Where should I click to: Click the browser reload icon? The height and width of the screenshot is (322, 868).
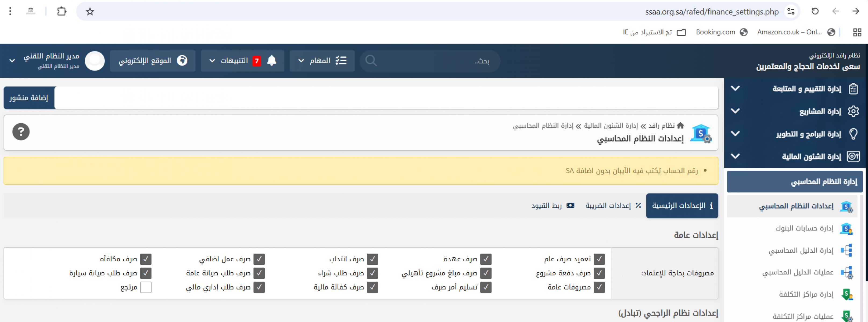click(815, 12)
